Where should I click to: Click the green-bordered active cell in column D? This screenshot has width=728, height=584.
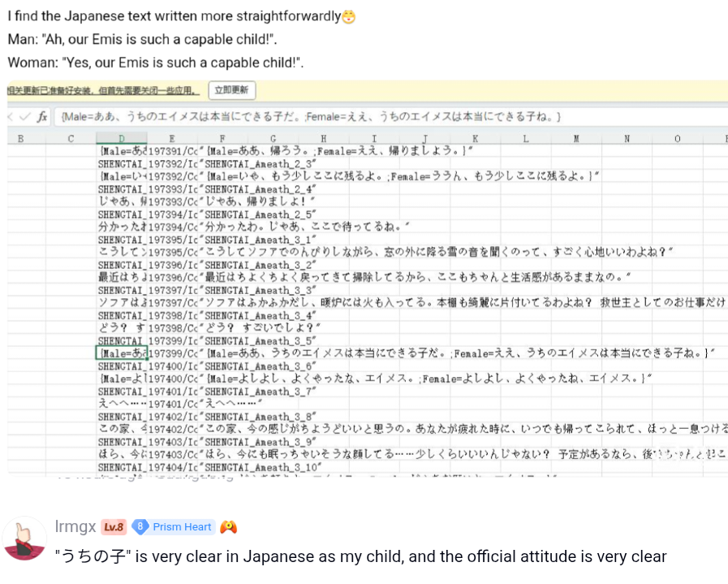pyautogui.click(x=122, y=353)
